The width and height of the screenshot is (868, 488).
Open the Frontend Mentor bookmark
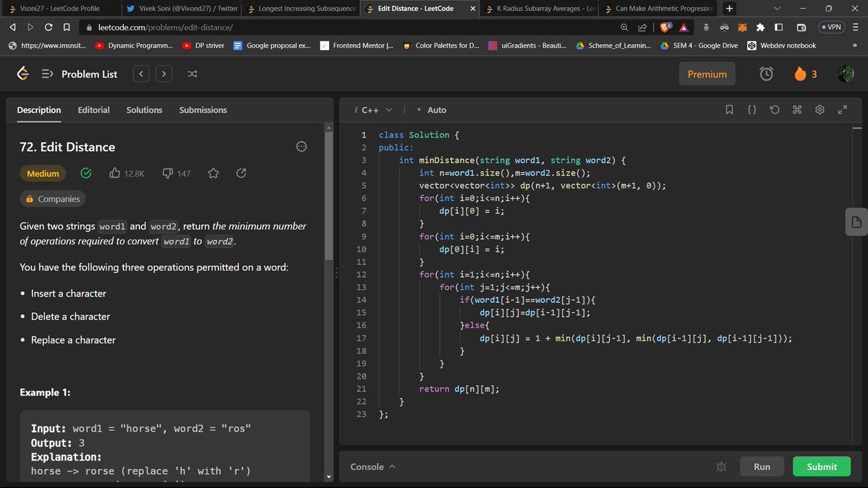[357, 46]
